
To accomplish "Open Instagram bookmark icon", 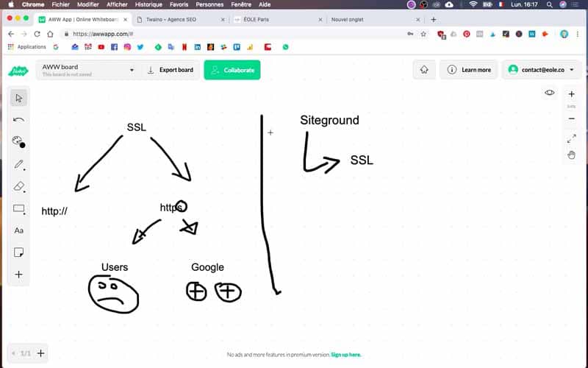I will coord(127,47).
